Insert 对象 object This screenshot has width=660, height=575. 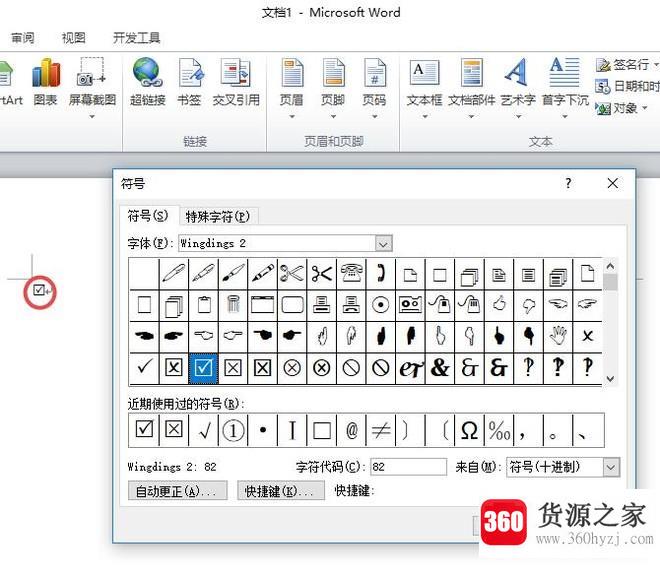click(621, 108)
